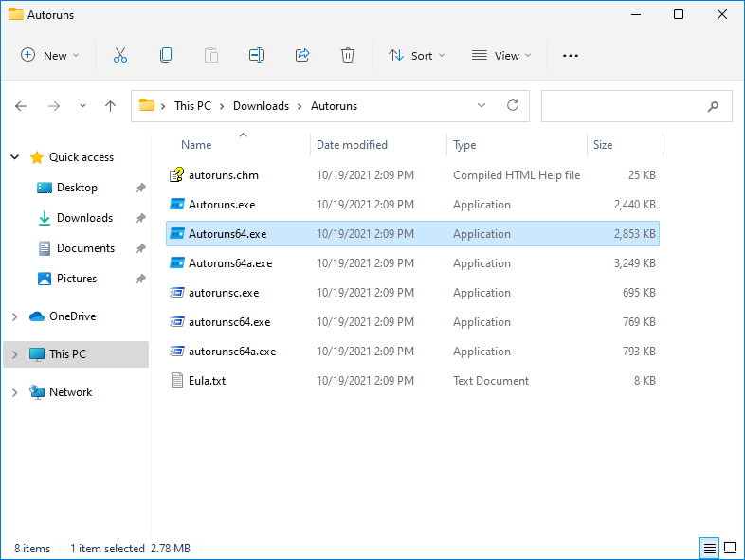The image size is (745, 560).
Task: Open the Recent locations dropdown chevron
Action: coord(82,106)
